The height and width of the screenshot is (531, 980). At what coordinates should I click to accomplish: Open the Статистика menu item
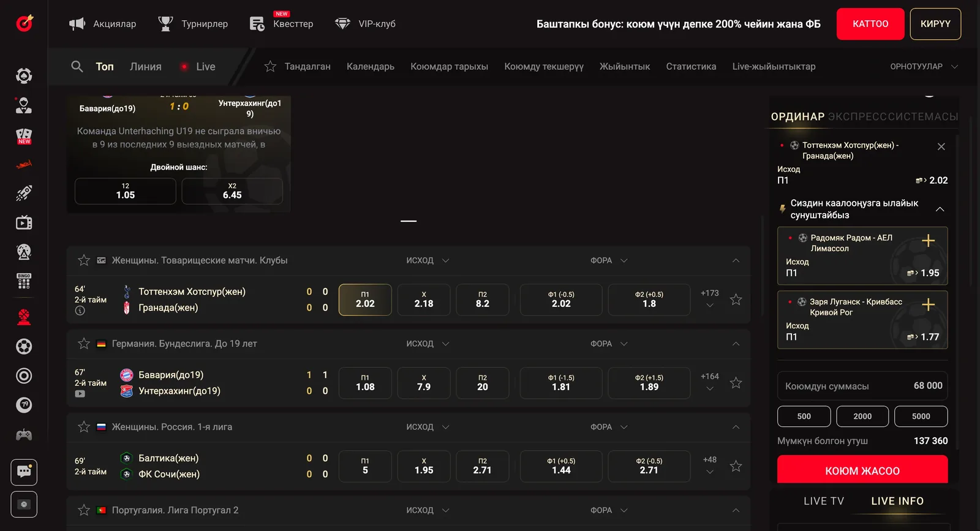click(691, 66)
